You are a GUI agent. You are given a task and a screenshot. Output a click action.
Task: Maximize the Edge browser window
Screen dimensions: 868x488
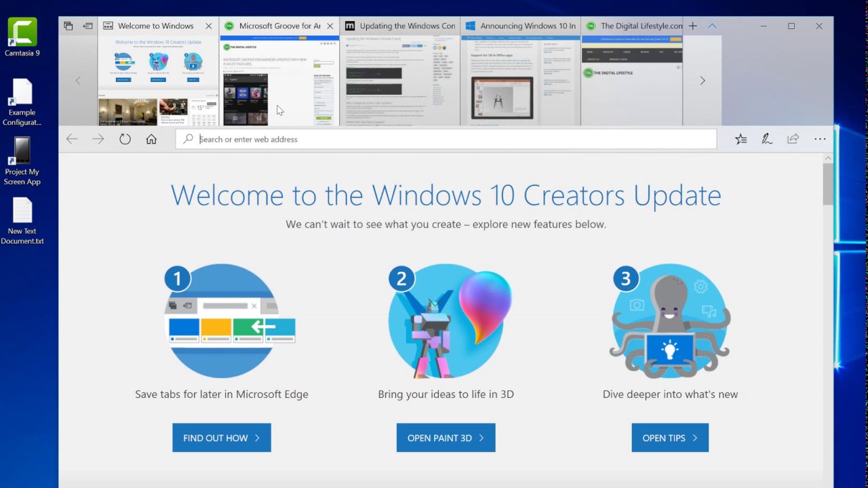pyautogui.click(x=791, y=26)
